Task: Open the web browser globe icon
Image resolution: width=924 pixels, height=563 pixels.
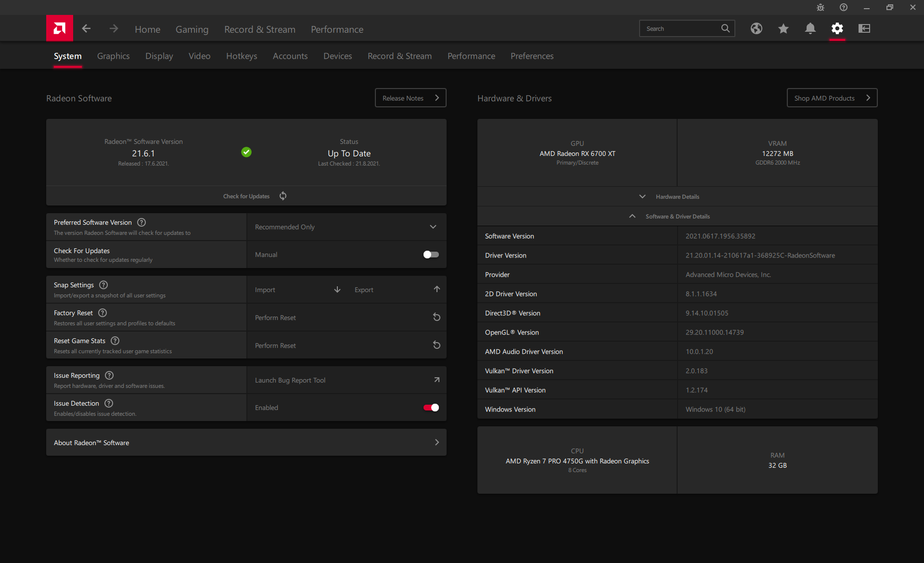Action: pyautogui.click(x=756, y=29)
